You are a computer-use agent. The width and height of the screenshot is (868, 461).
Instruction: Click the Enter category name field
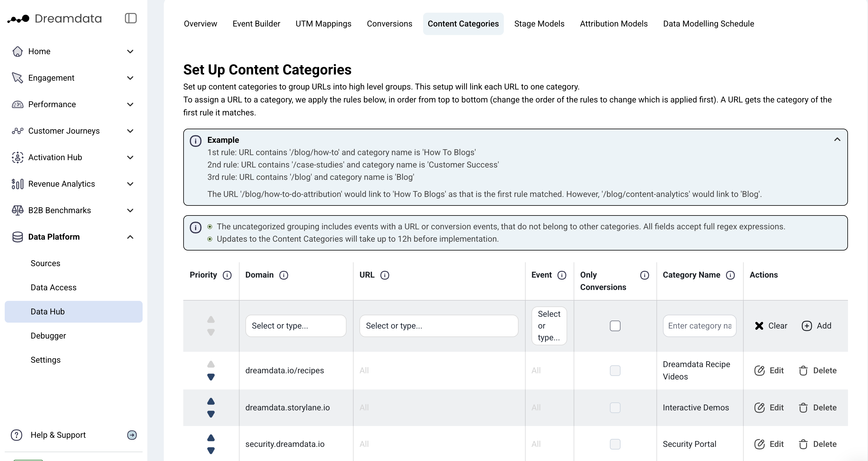(699, 326)
